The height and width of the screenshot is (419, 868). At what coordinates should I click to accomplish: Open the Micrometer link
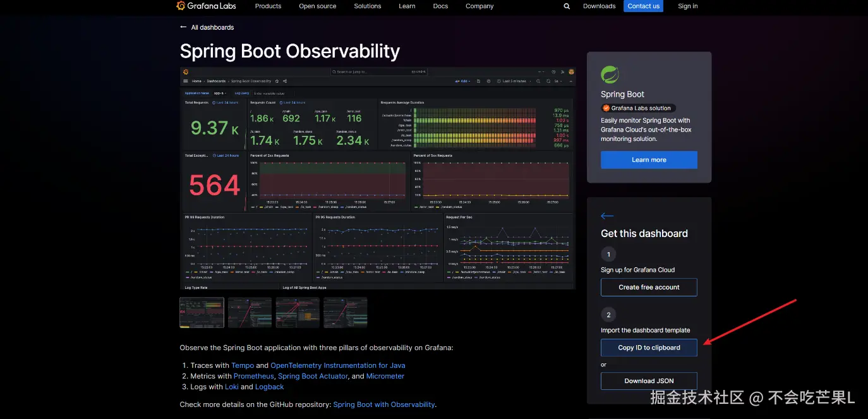click(x=385, y=376)
